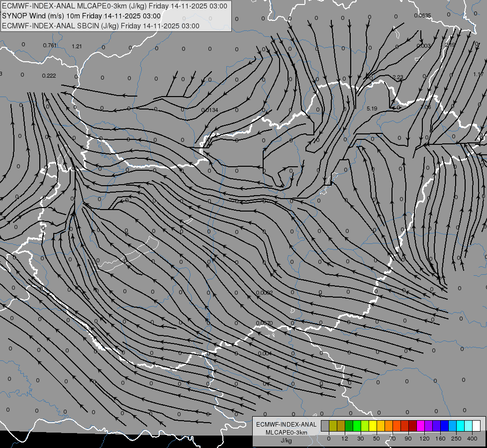
Task: Select the J/kg unit label in legend
Action: (287, 441)
